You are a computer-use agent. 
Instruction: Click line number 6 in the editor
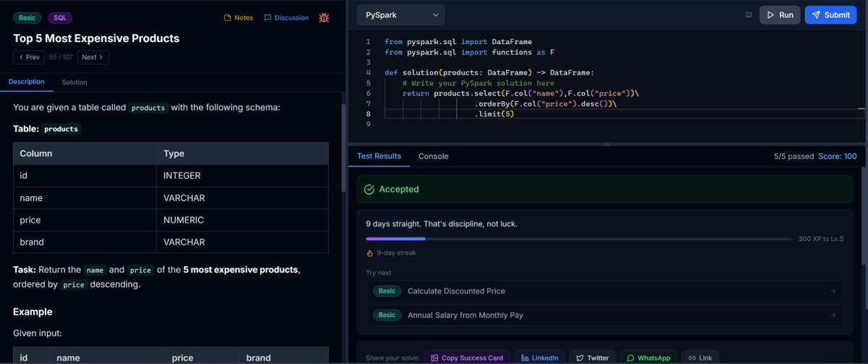click(368, 93)
